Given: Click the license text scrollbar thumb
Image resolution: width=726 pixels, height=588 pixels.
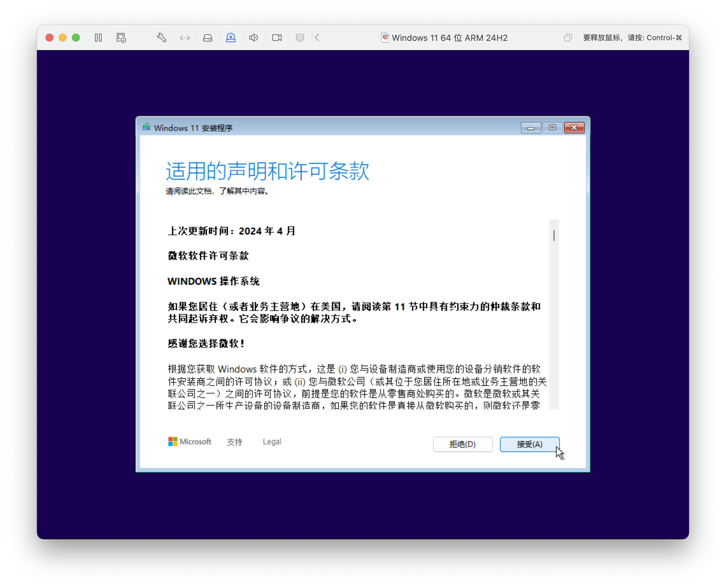Looking at the screenshot, I should coord(554,235).
